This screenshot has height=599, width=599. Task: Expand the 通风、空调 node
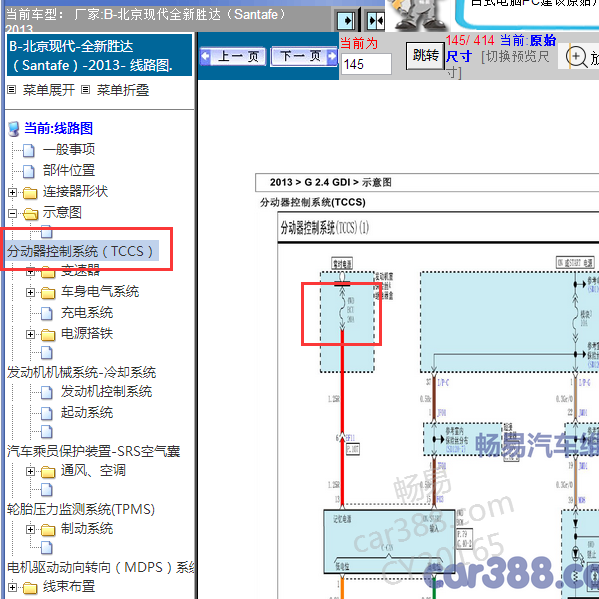tap(31, 472)
